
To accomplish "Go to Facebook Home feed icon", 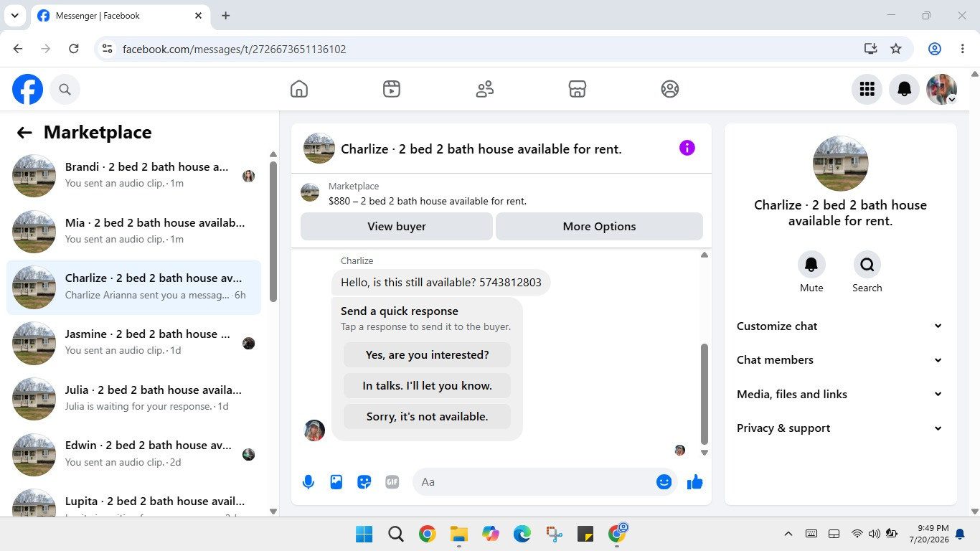I will coord(299,89).
